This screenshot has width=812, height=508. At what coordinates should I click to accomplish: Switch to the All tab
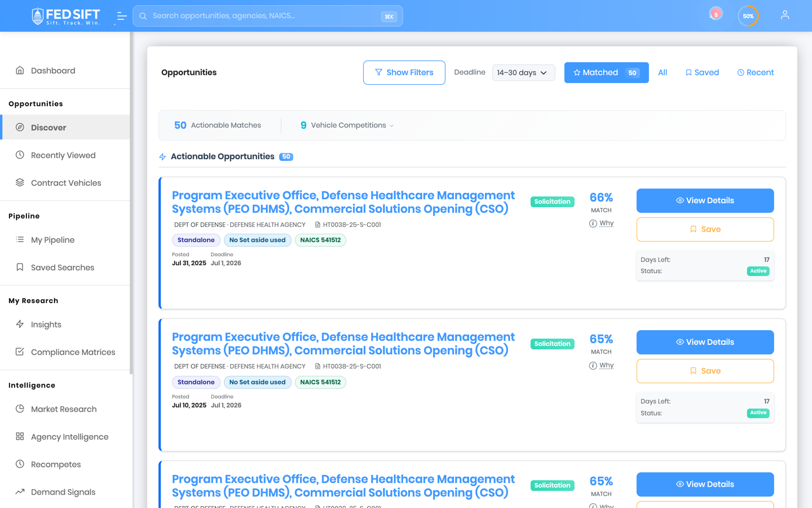click(x=663, y=73)
